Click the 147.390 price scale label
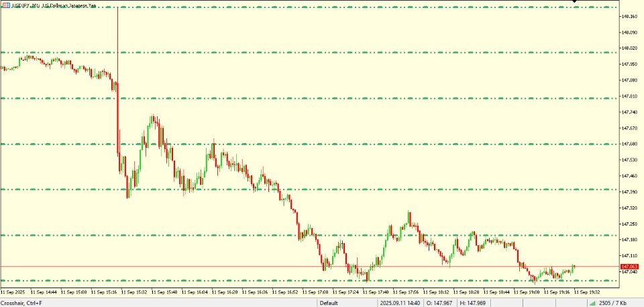 pyautogui.click(x=630, y=192)
